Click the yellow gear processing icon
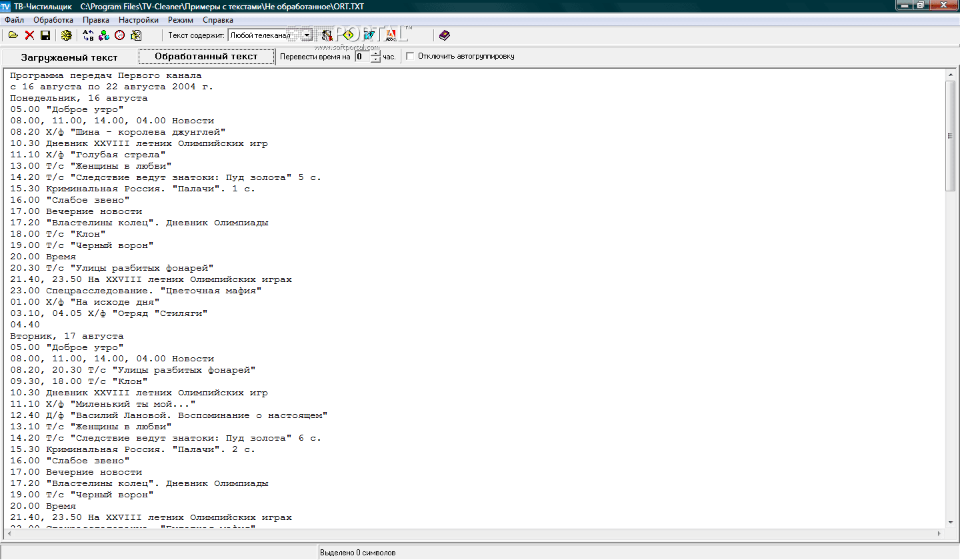Screen dimensions: 960x560 coord(66,35)
